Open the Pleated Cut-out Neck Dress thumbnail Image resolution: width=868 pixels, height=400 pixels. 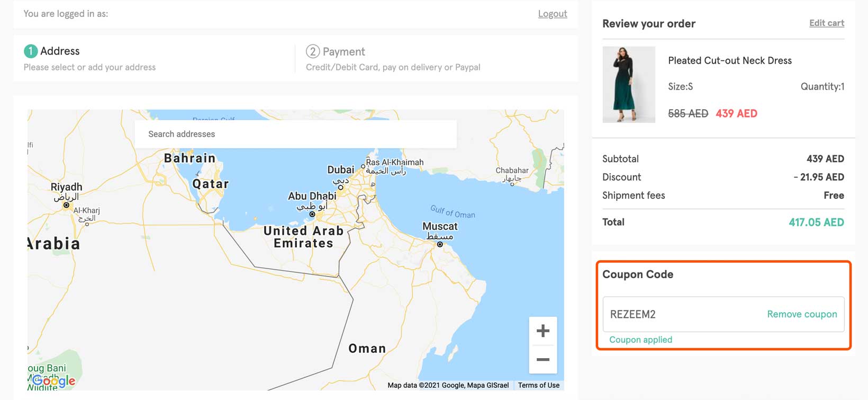click(629, 85)
